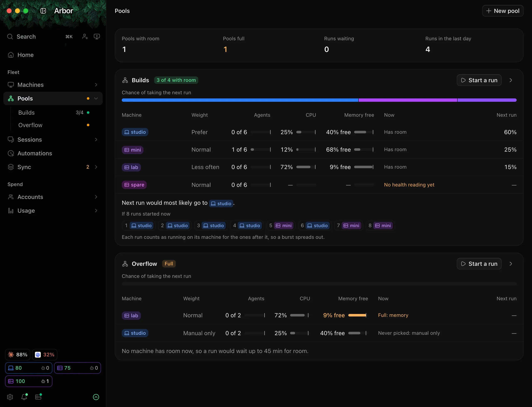Select the machine chip showing 75

point(77,368)
